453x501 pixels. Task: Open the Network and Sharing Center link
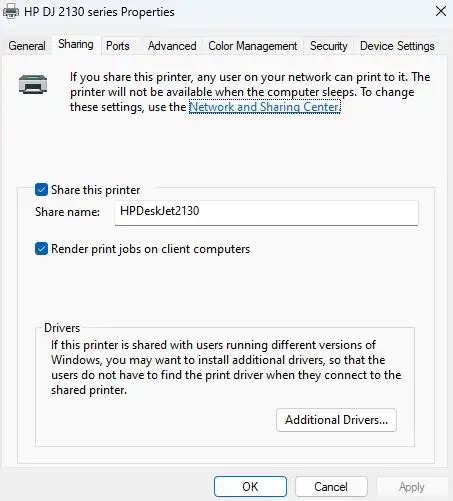point(265,107)
